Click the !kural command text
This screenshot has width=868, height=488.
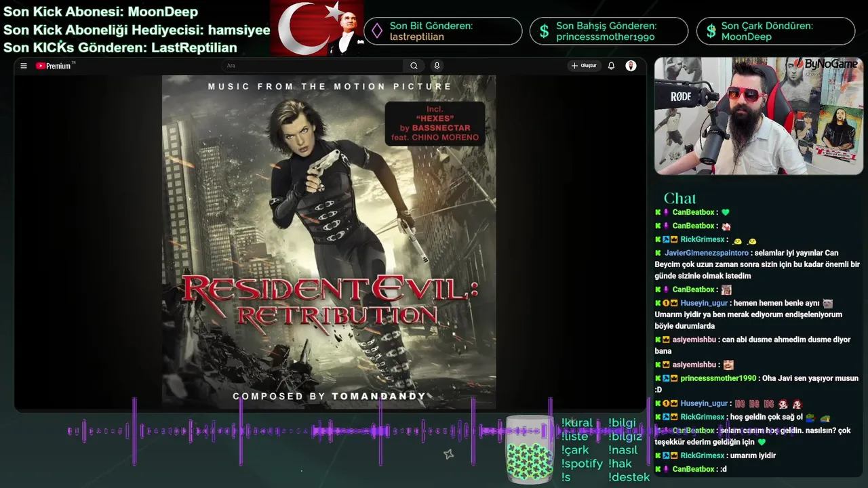(x=577, y=423)
